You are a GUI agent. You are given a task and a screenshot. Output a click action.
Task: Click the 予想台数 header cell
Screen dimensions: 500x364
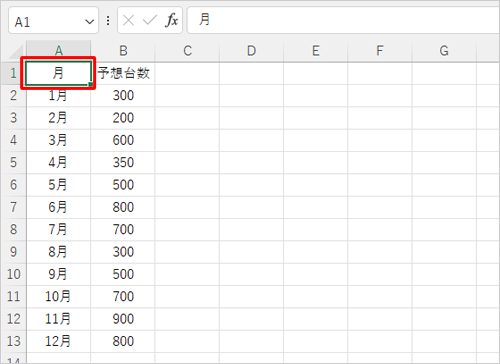(x=123, y=73)
